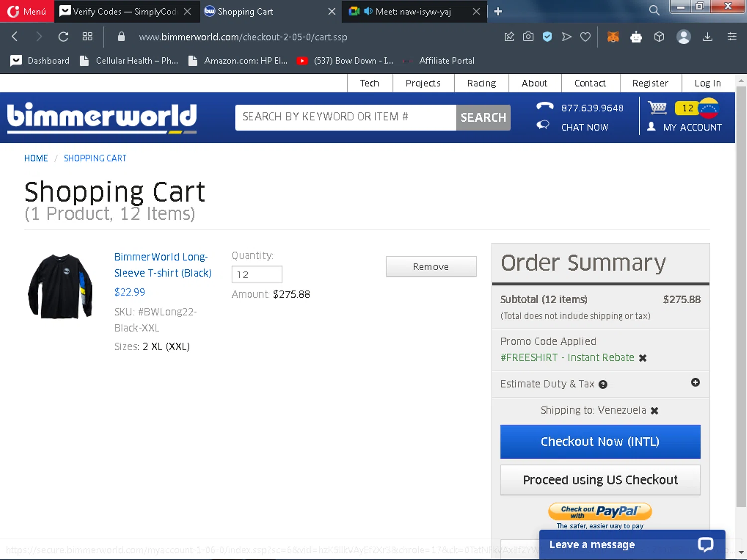The width and height of the screenshot is (747, 560).
Task: Click the keyword search input field
Action: point(346,117)
